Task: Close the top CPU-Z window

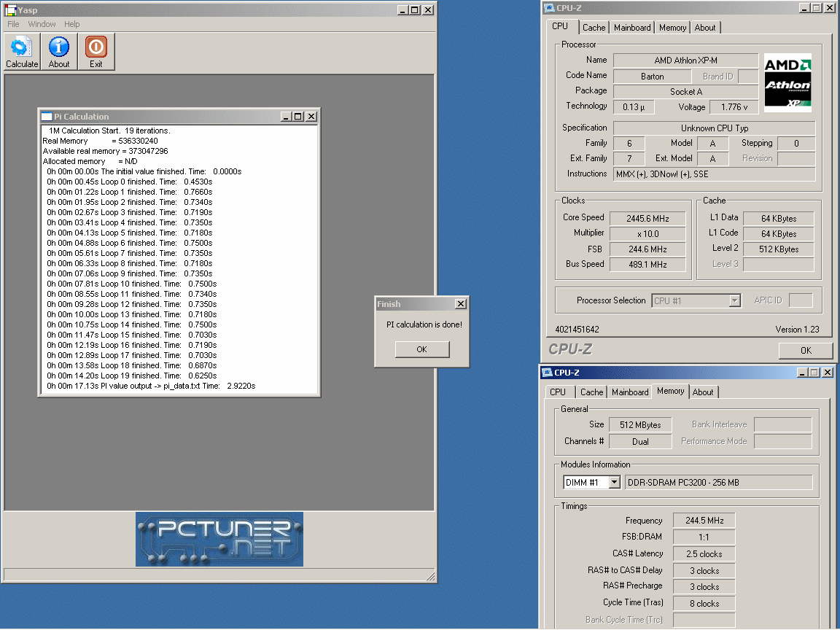Action: 830,7
